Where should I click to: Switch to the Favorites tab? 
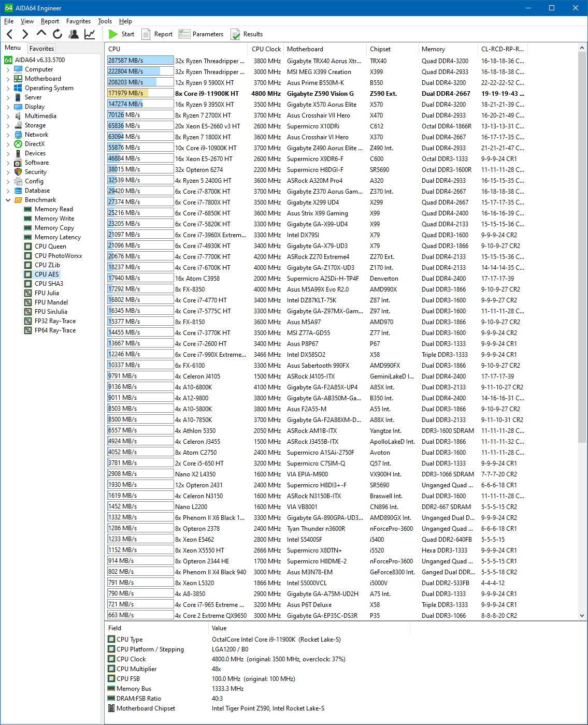pyautogui.click(x=41, y=48)
